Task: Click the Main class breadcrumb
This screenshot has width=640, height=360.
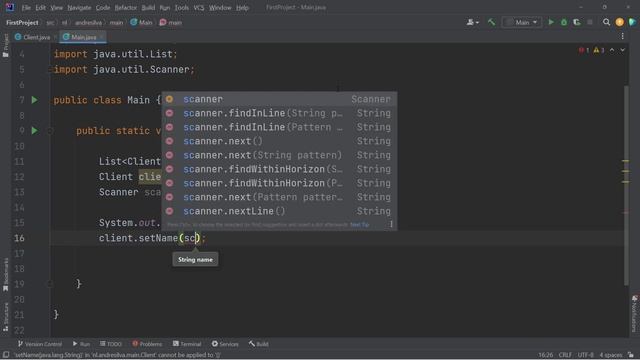Action: pos(142,23)
